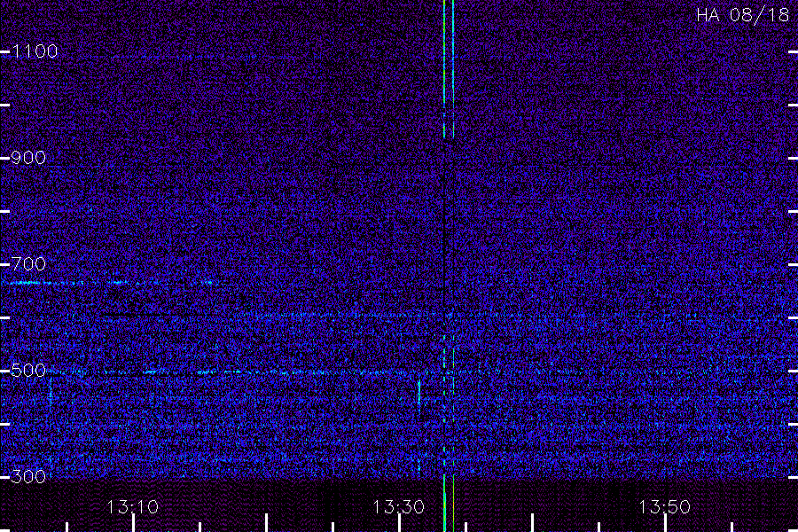Click the time tick mark below 13:50
The image size is (798, 532).
(x=665, y=523)
